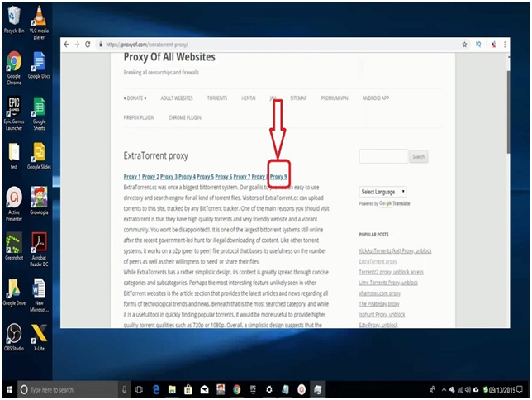Open Recycle Bin desktop icon

point(14,20)
